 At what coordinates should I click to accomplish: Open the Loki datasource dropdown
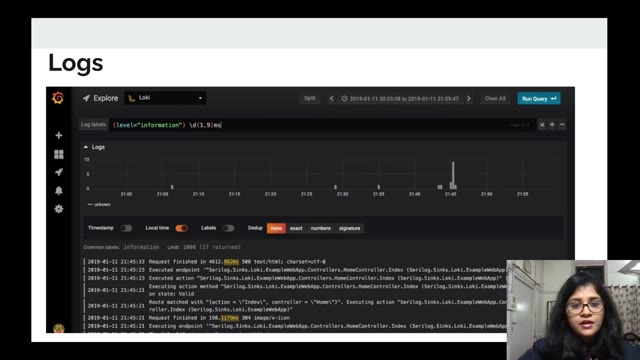coord(165,98)
